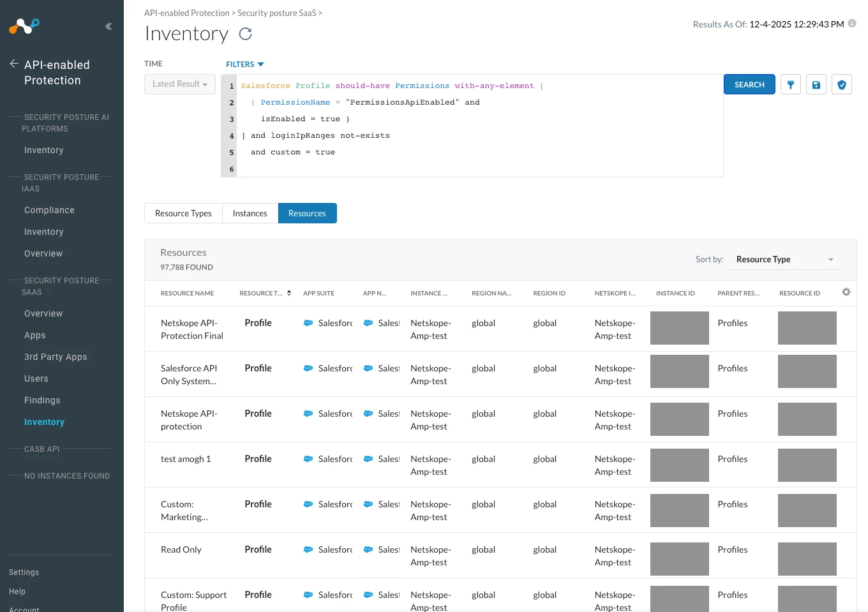Click the Netskope logo
Image resolution: width=868 pixels, height=612 pixels.
pos(24,26)
